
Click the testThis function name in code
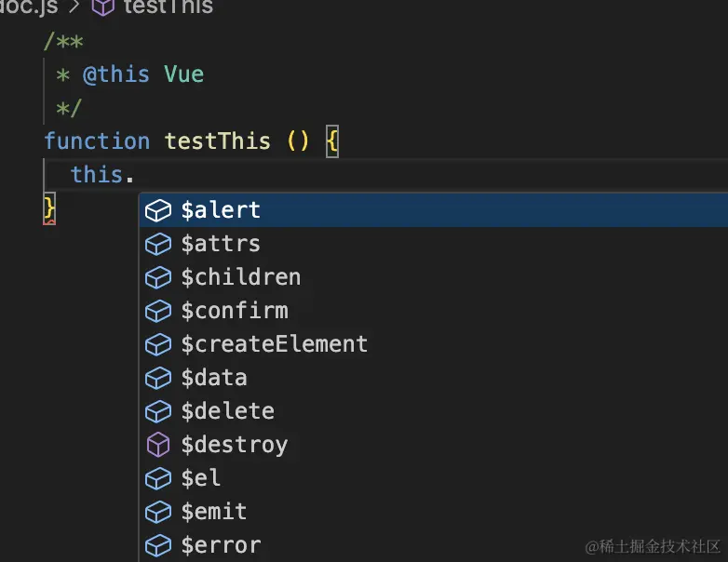(217, 141)
